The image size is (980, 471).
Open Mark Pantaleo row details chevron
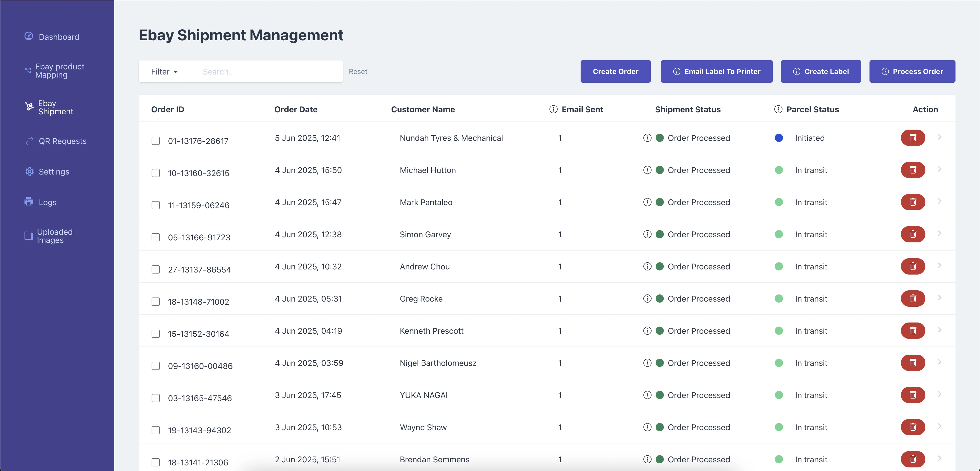click(x=939, y=201)
